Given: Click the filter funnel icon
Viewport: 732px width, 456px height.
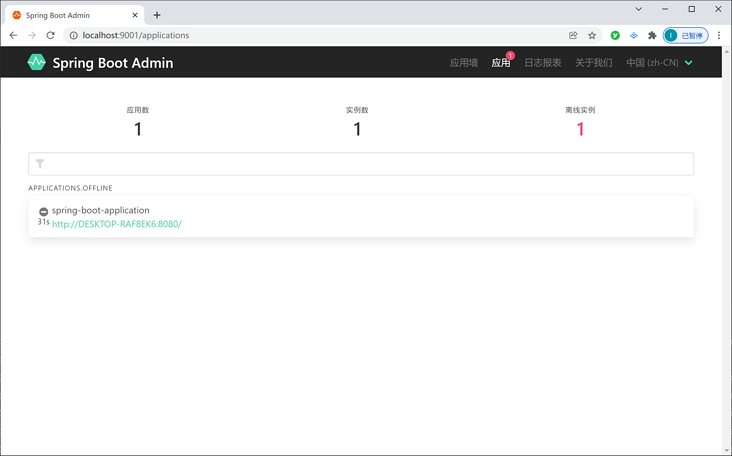Looking at the screenshot, I should coord(40,164).
